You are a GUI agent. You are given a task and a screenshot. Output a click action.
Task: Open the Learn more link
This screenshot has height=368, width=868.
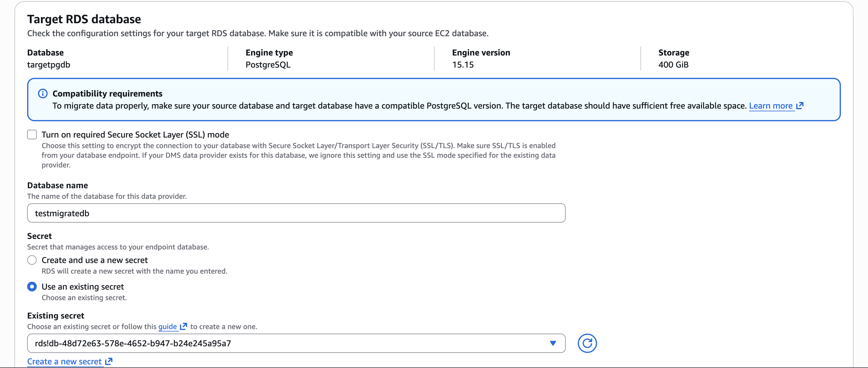coord(771,106)
